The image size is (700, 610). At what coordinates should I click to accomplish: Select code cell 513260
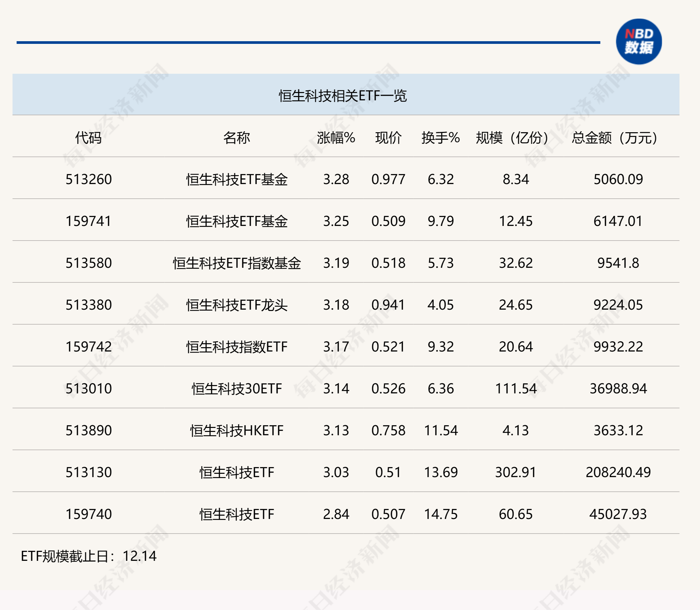coord(88,179)
